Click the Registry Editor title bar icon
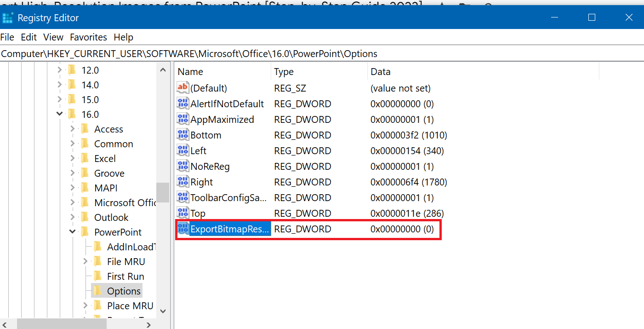The width and height of the screenshot is (644, 329). coord(8,18)
